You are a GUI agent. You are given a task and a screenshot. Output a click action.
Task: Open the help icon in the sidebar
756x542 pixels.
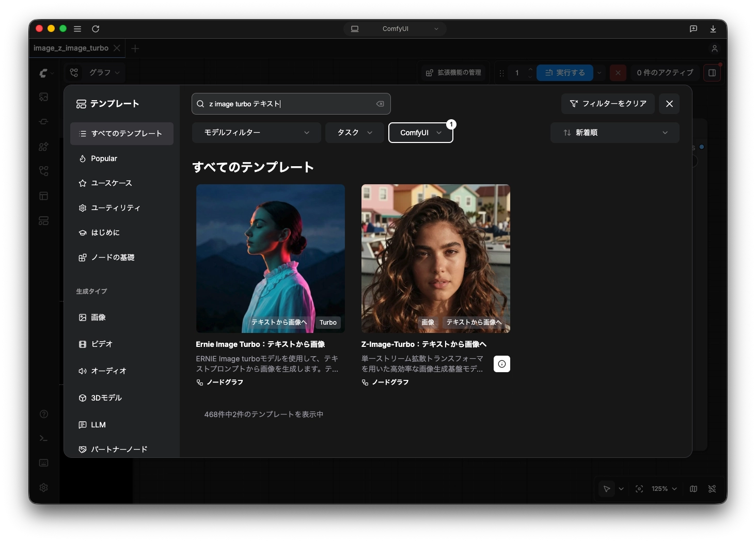[x=44, y=414]
